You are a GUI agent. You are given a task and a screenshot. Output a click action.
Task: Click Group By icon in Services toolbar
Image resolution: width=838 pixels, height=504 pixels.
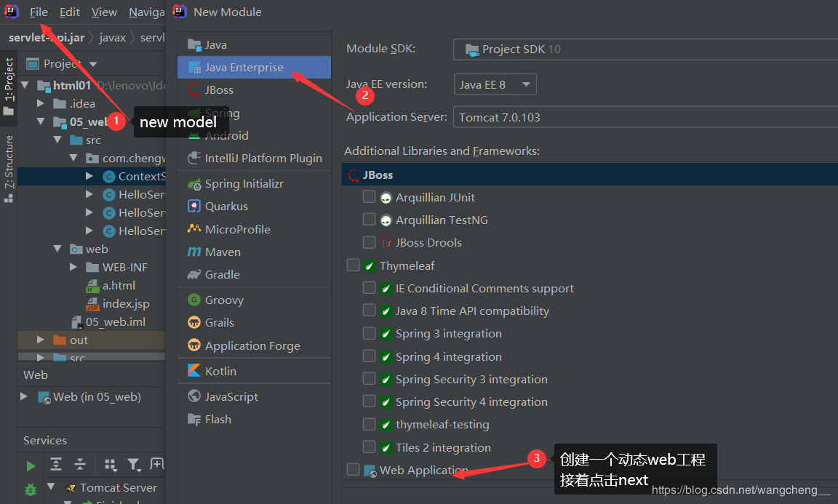tap(110, 464)
